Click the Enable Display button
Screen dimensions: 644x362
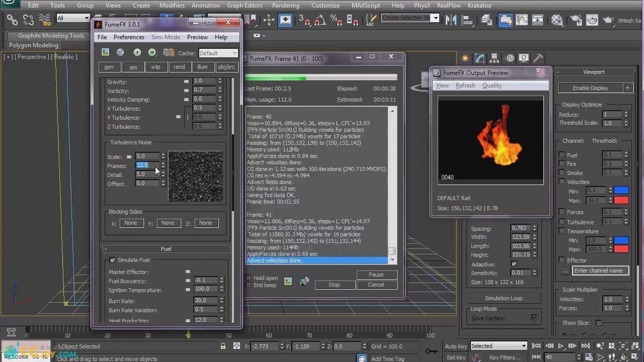point(590,88)
